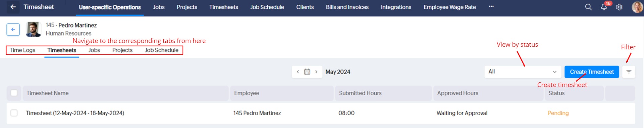The width and height of the screenshot is (644, 128).
Task: Go back using the boxed arrow button
Action: 13,29
